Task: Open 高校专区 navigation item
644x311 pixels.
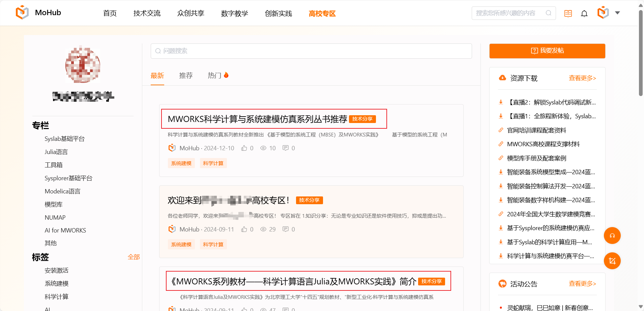Action: pyautogui.click(x=322, y=13)
